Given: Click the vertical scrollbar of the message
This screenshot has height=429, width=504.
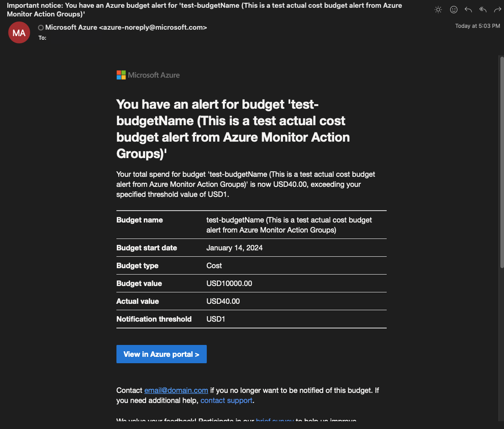Looking at the screenshot, I should pos(502,162).
